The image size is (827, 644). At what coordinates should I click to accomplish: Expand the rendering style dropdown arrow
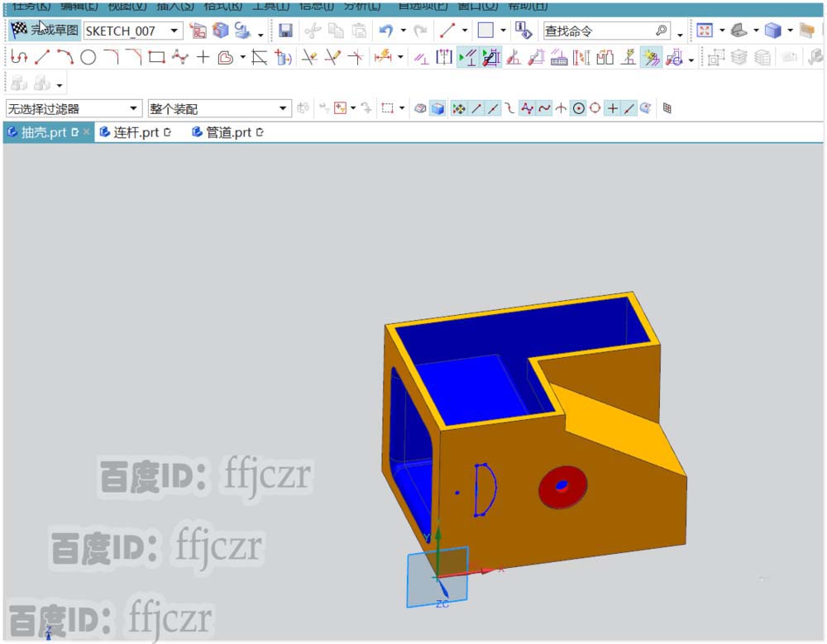point(790,31)
